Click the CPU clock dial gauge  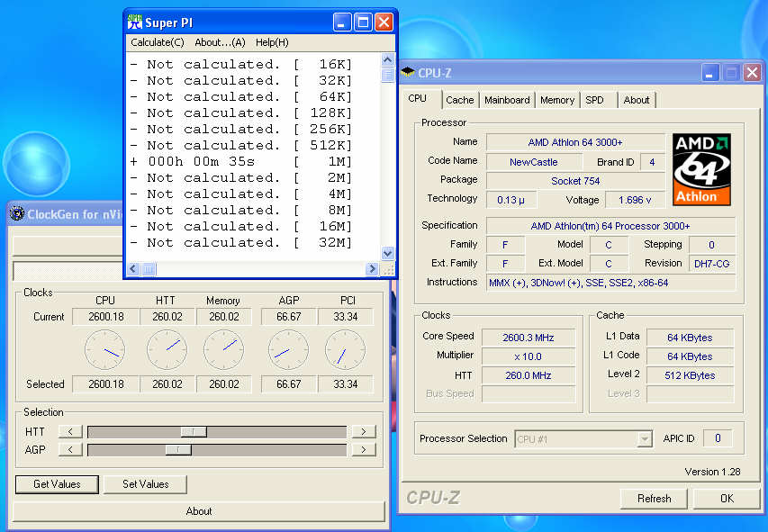click(x=104, y=350)
